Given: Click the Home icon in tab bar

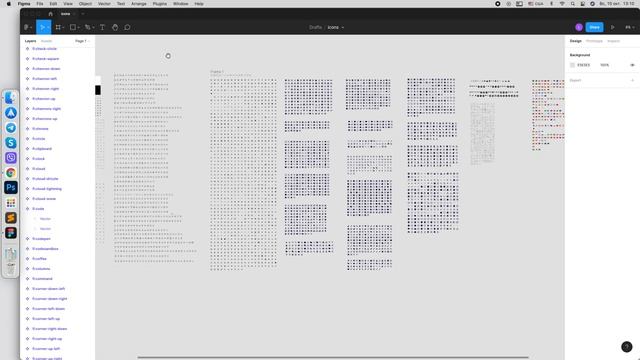Looking at the screenshot, I should tap(51, 14).
